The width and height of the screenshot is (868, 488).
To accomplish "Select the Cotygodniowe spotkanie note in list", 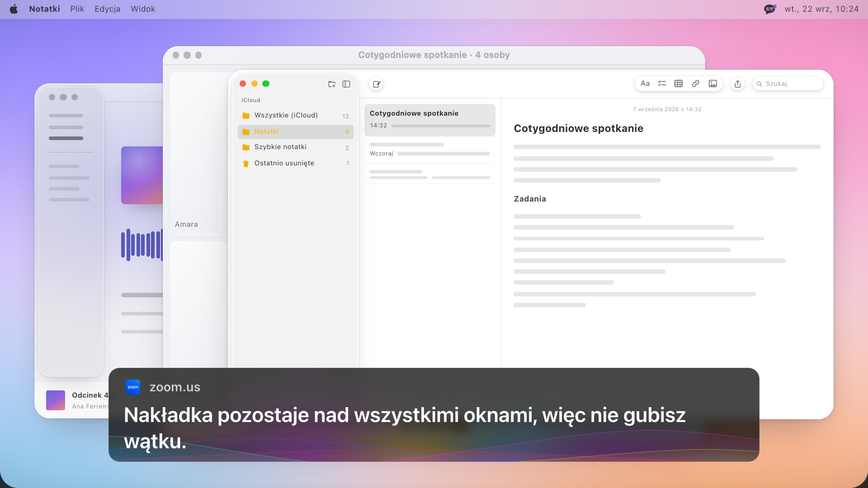I will point(430,120).
